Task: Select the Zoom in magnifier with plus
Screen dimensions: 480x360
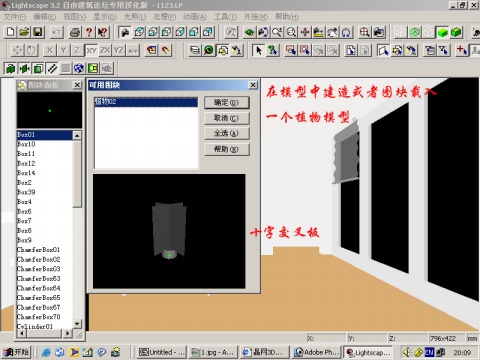Action: point(277,32)
